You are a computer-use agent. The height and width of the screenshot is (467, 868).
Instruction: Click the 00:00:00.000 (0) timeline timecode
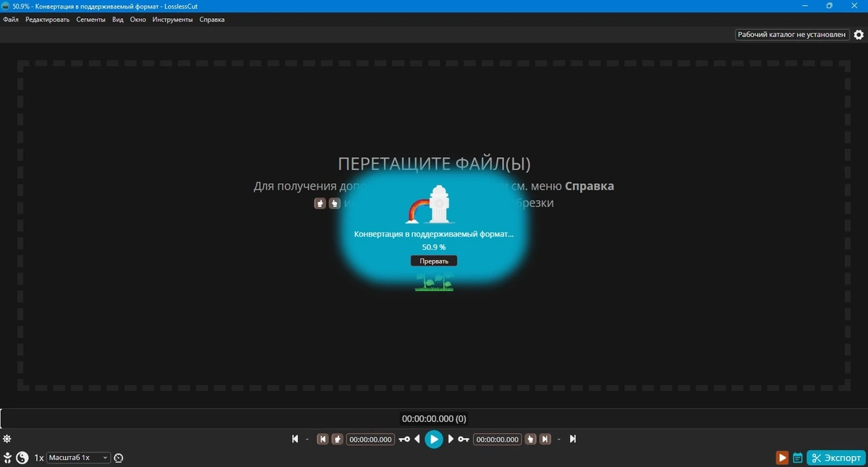434,418
